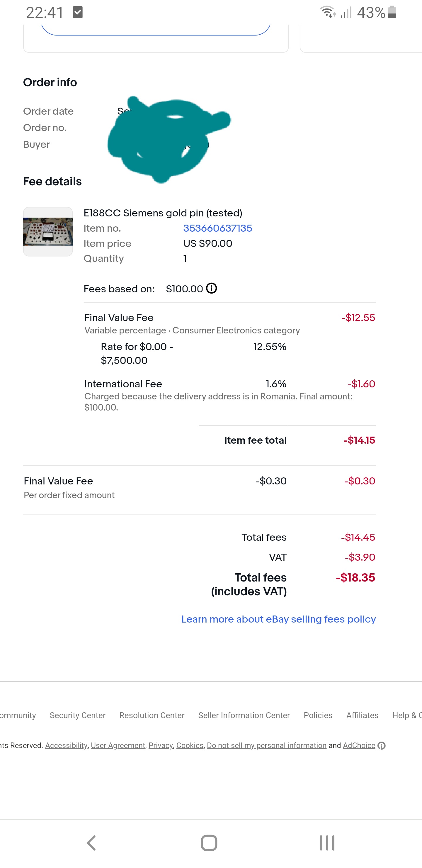
Task: Tap the E188CC Siemens item thumbnail
Action: point(48,231)
